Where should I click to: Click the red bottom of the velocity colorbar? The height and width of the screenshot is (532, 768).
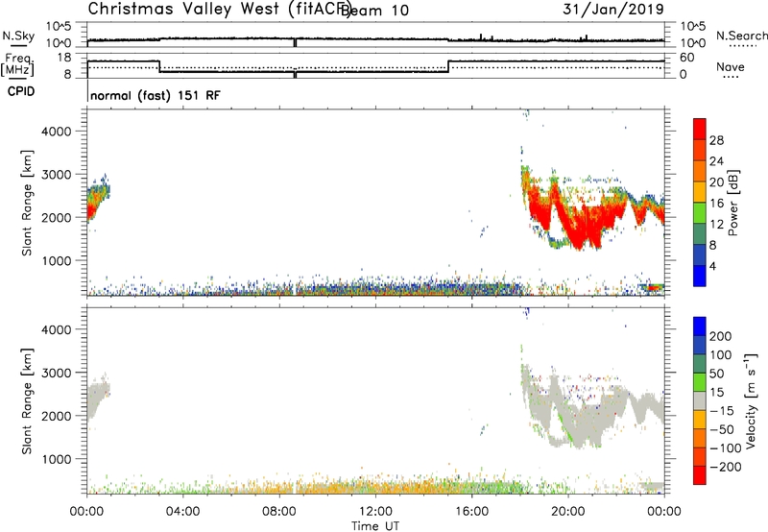[700, 475]
